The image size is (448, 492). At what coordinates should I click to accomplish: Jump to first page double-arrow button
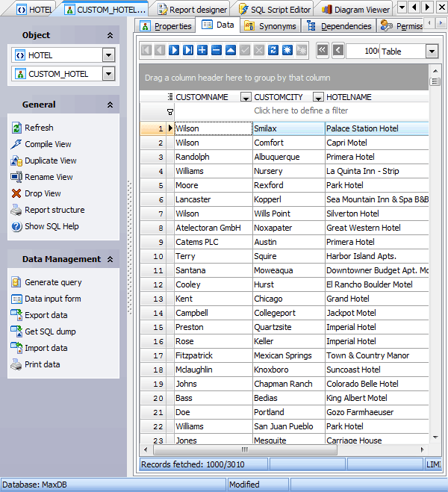pos(323,50)
